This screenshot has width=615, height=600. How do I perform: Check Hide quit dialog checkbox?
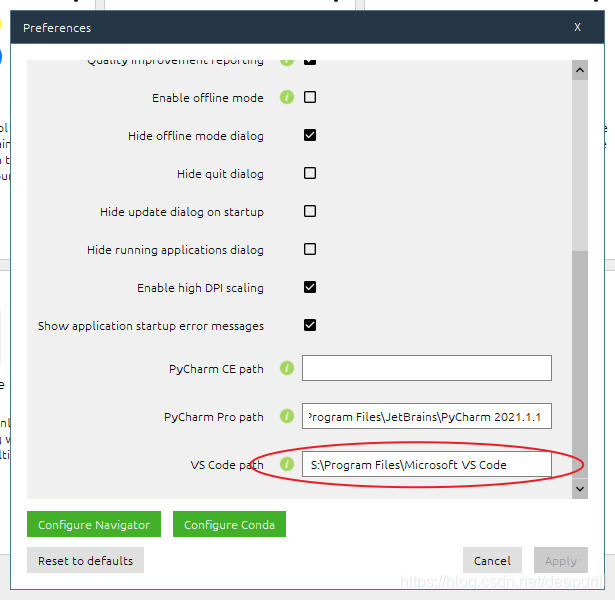(310, 173)
